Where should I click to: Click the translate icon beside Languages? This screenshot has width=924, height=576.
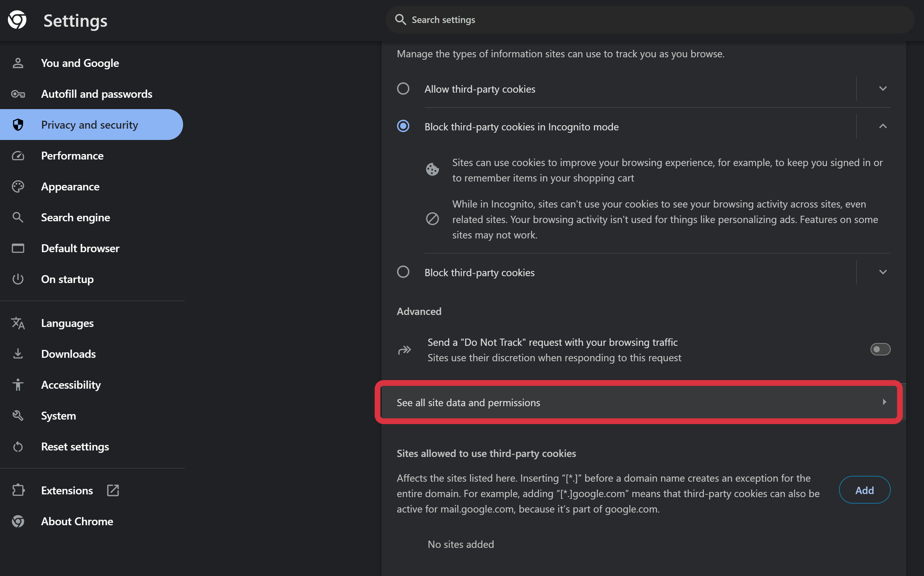tap(18, 323)
